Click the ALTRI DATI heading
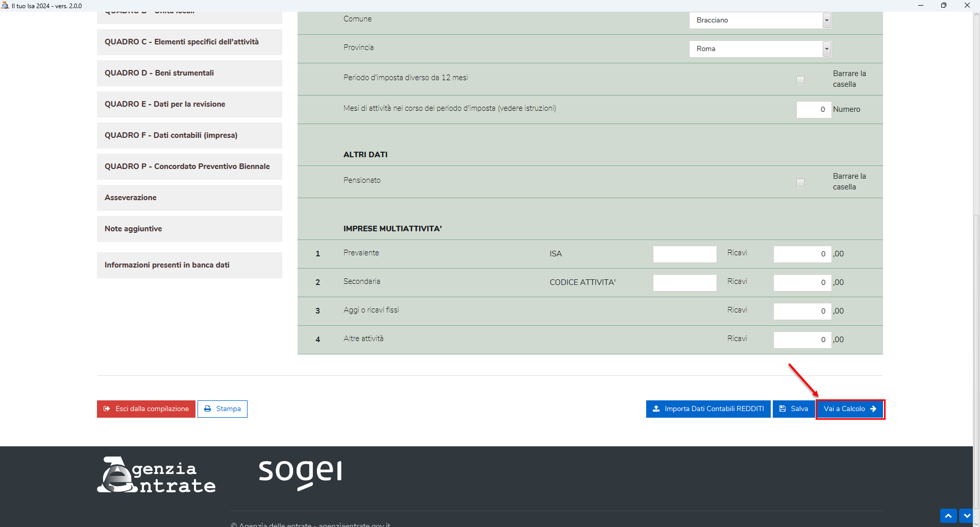Image resolution: width=980 pixels, height=527 pixels. (365, 155)
